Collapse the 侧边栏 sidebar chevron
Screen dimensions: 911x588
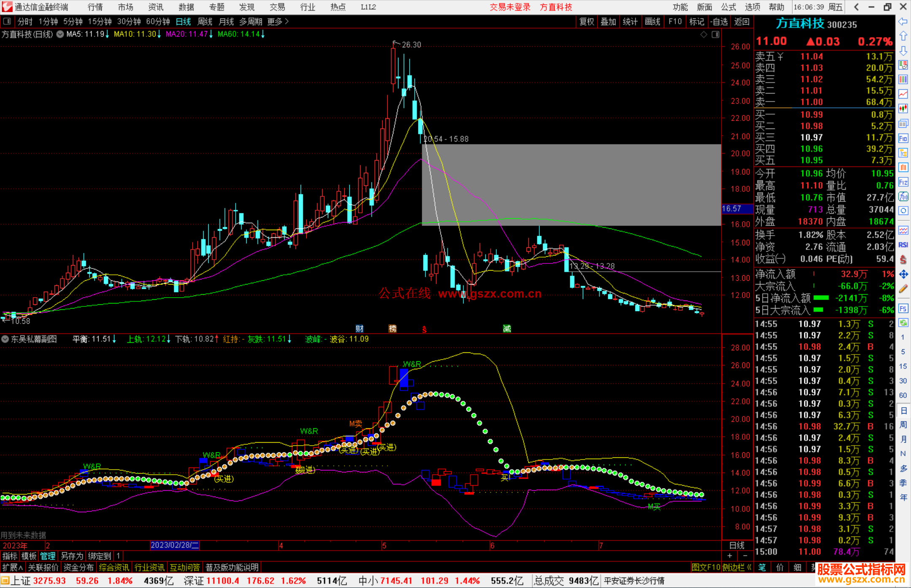pyautogui.click(x=749, y=567)
